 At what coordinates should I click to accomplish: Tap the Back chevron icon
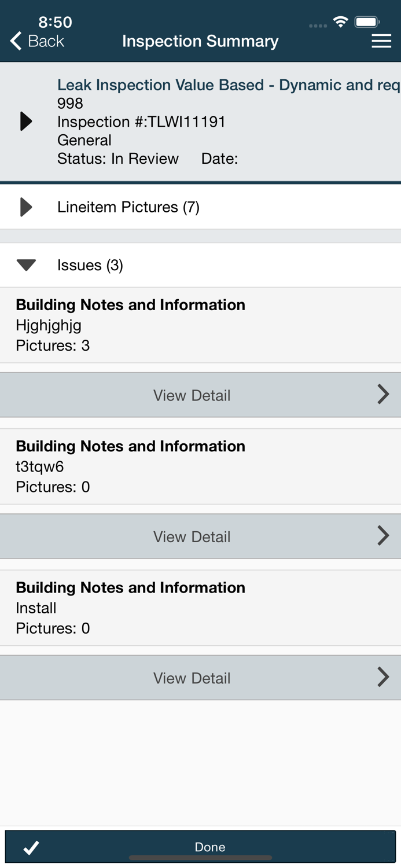pos(14,41)
